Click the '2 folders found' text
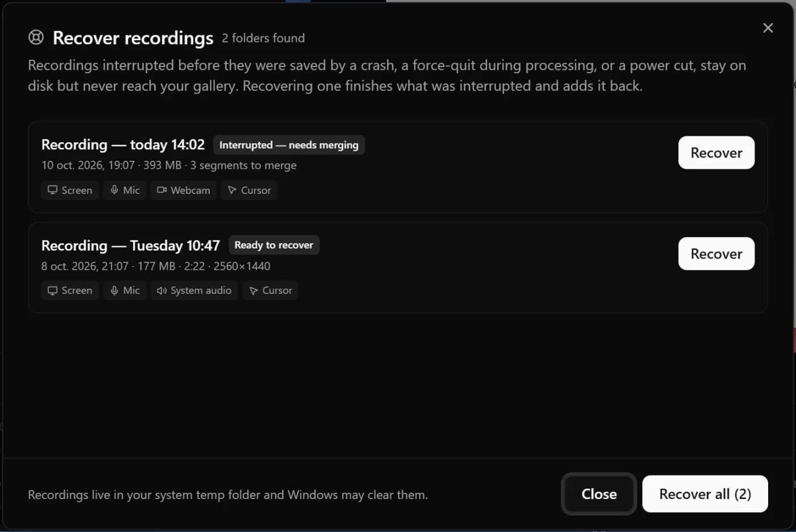 point(263,38)
